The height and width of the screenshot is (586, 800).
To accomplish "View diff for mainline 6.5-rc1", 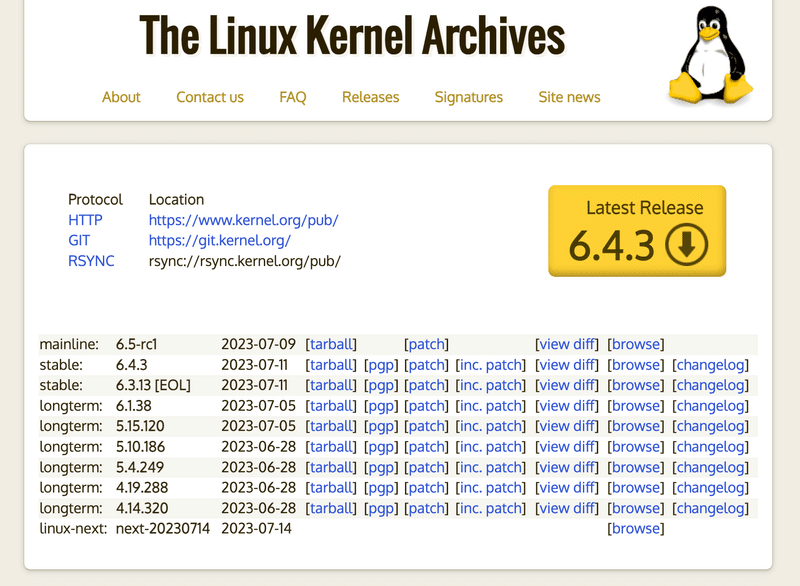I will click(x=567, y=344).
